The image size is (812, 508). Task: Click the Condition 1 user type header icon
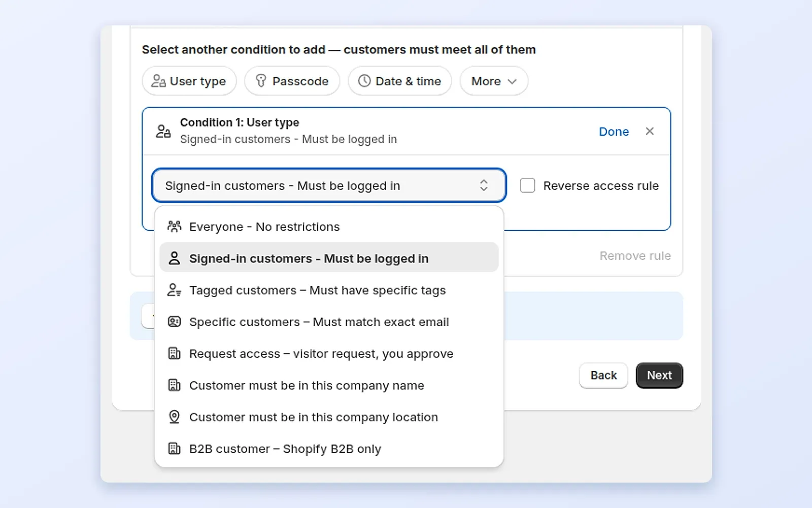(x=163, y=132)
